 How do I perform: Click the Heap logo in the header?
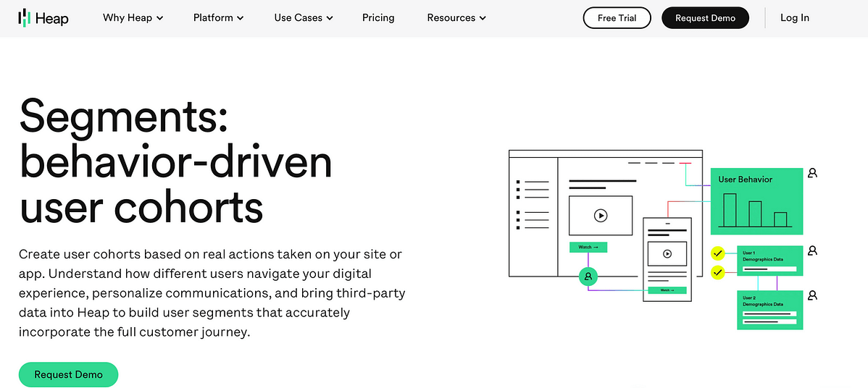(x=43, y=18)
